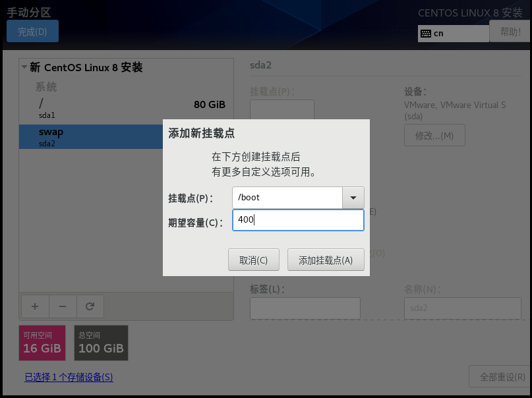Click the add mount point plus icon
This screenshot has width=532, height=398.
35,306
